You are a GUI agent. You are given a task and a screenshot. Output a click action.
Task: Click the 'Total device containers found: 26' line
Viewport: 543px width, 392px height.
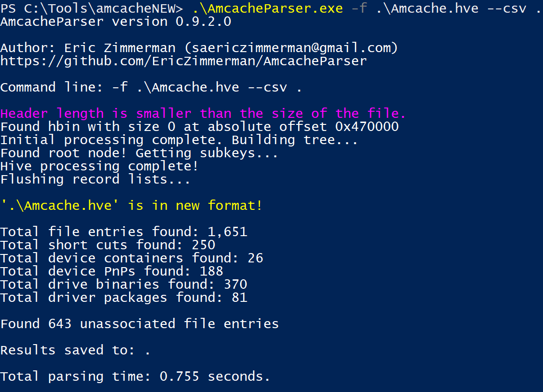point(132,258)
